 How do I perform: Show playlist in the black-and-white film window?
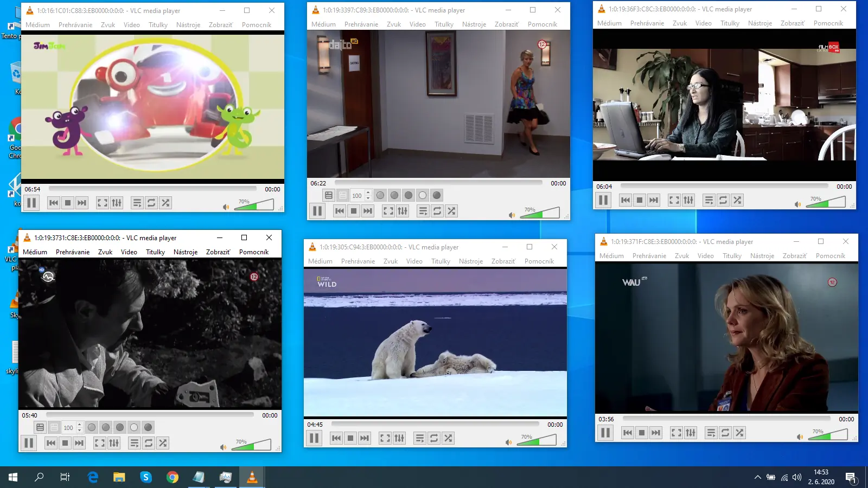click(x=135, y=443)
